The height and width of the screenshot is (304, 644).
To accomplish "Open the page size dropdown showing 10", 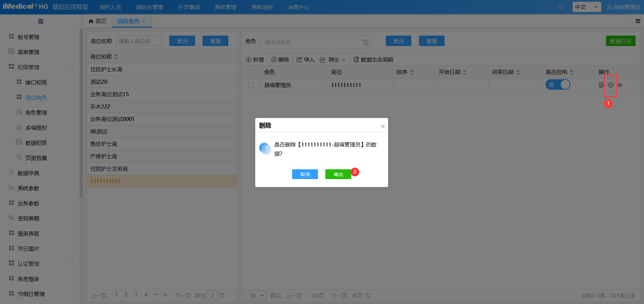I will 255,296.
